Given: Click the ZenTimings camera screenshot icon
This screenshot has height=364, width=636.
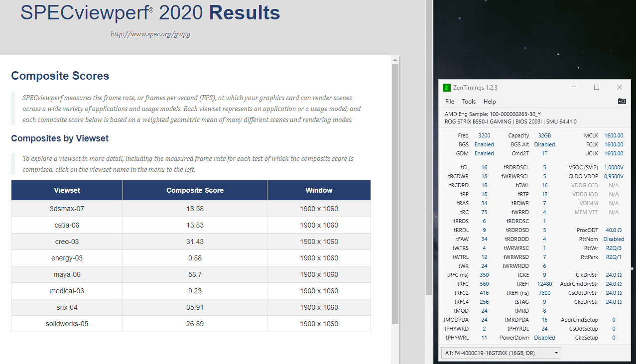Looking at the screenshot, I should coord(622,101).
